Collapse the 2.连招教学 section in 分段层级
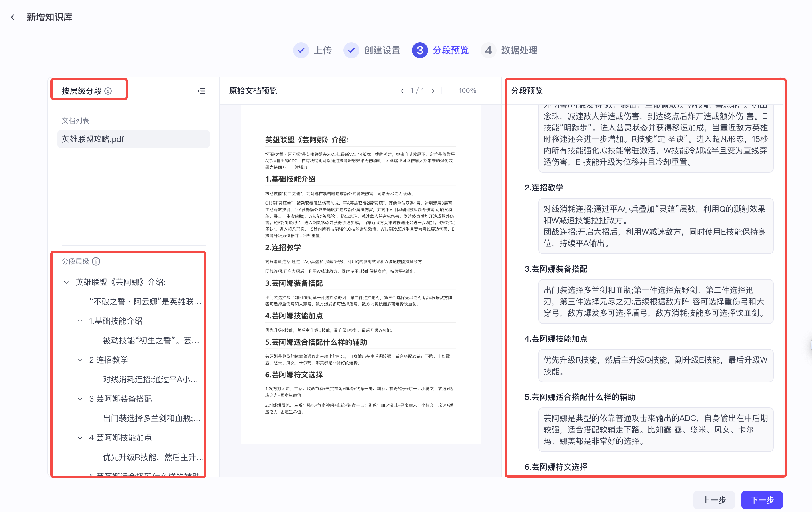 click(80, 360)
